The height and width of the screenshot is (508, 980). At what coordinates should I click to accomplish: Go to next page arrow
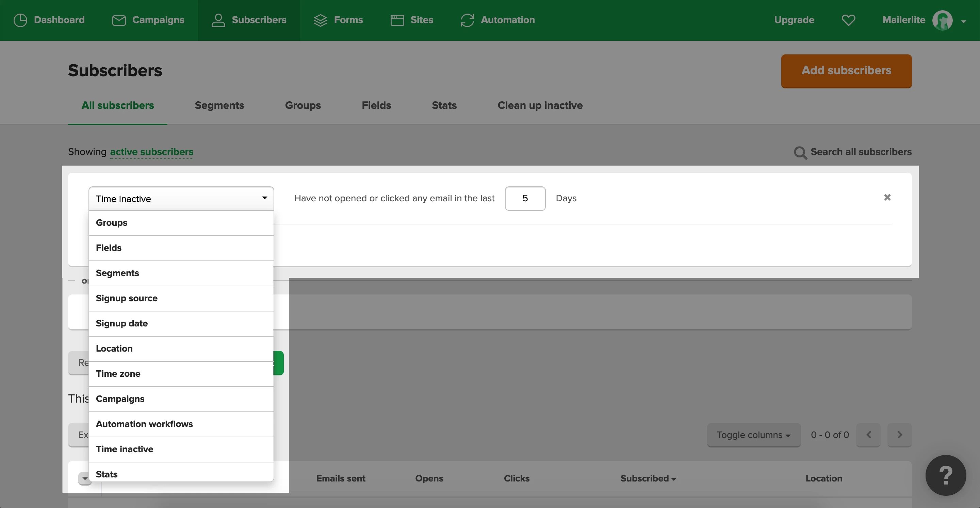(899, 435)
